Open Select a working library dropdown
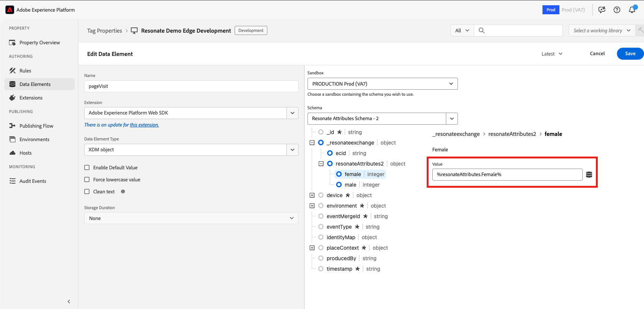Image resolution: width=644 pixels, height=309 pixels. [602, 30]
